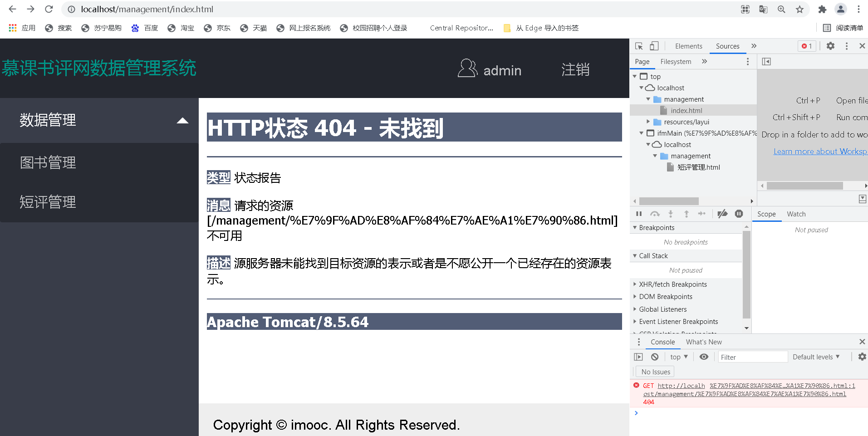Click the 注销 logout link
The image size is (868, 436).
(575, 69)
